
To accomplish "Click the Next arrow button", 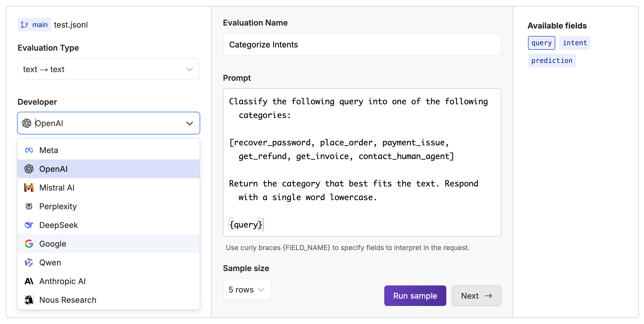I will coord(476,296).
